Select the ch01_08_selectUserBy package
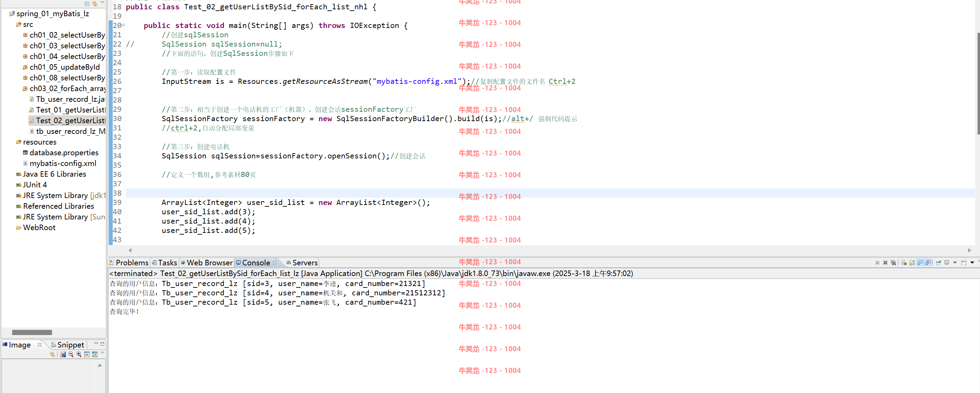 (63, 77)
